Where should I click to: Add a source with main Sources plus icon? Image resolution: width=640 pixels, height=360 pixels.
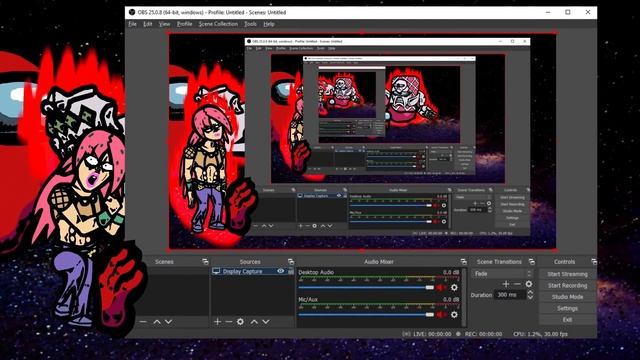pos(218,322)
